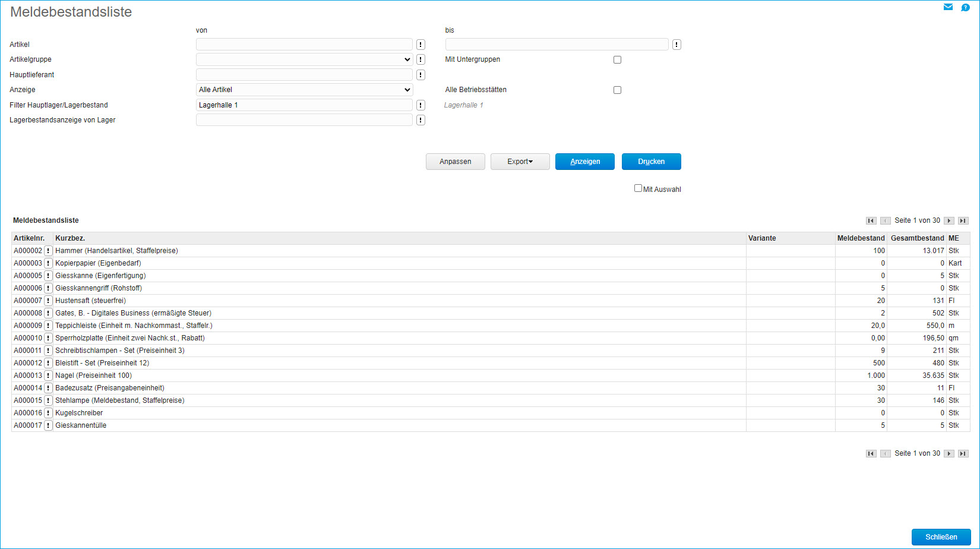Select row 'Gieskannentülle'
The image size is (980, 549).
coord(491,425)
